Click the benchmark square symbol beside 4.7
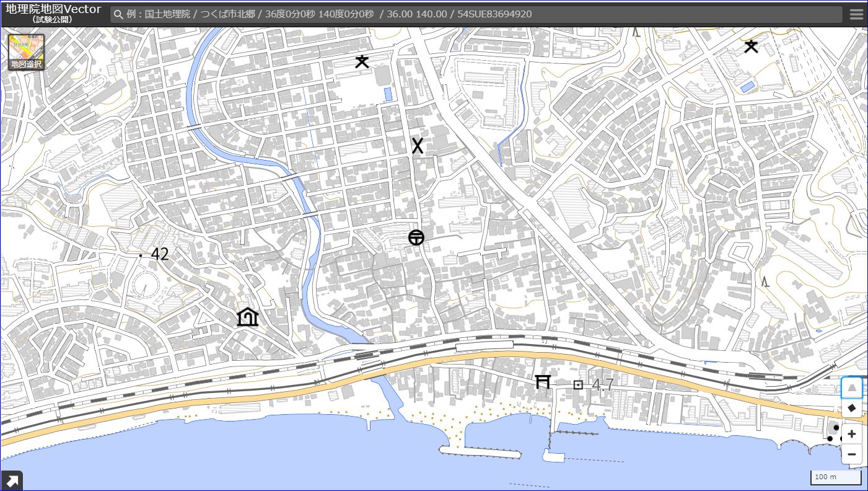The height and width of the screenshot is (491, 868). 578,385
